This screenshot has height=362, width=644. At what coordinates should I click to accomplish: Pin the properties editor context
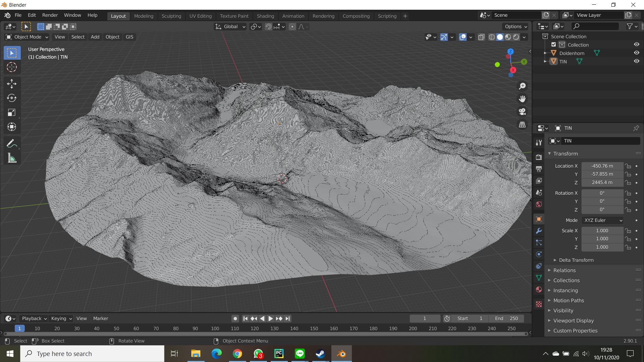click(636, 128)
